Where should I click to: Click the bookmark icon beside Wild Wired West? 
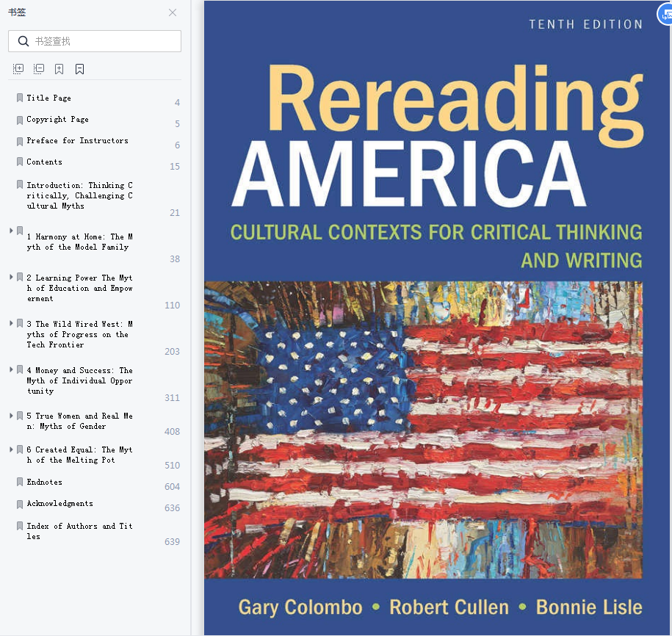[20, 323]
